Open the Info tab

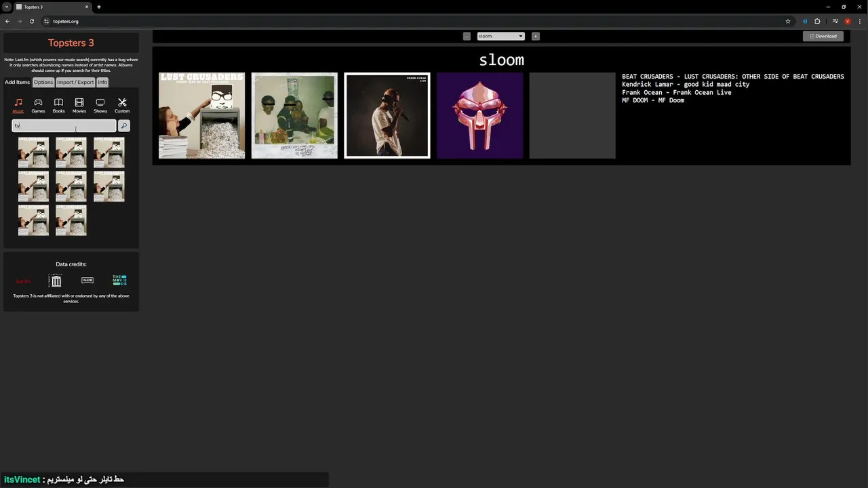click(102, 82)
